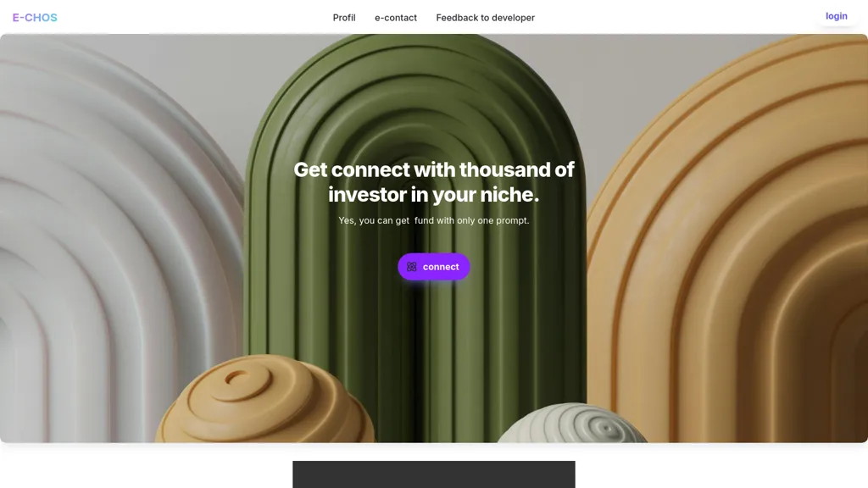Screen dimensions: 868x488
Task: Click the dark panel below the hero
Action: (434, 474)
